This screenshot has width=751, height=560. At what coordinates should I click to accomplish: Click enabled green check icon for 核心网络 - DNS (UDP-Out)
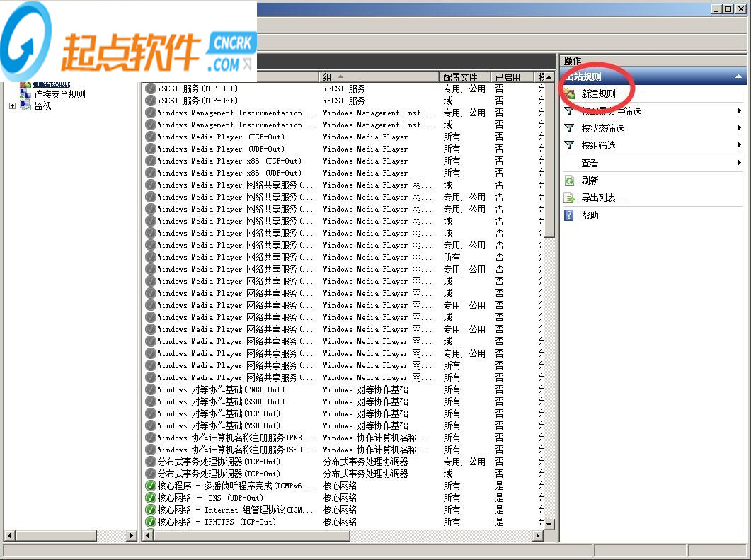tap(150, 498)
